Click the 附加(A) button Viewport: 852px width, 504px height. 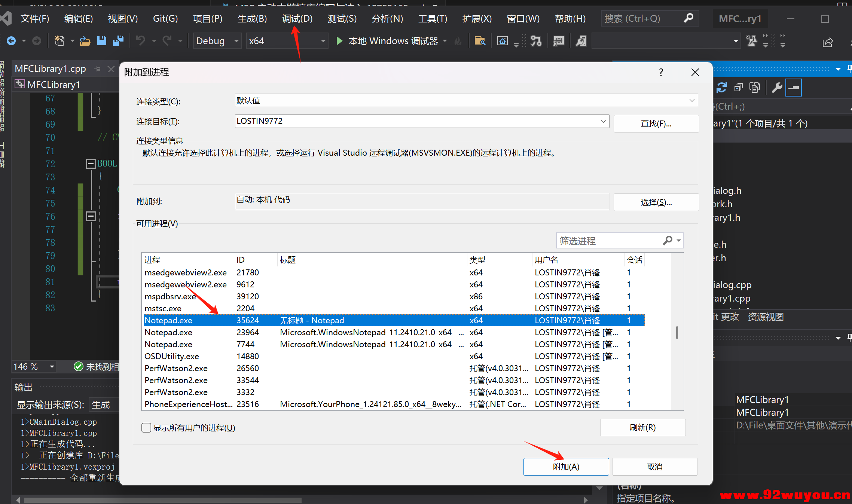tap(566, 467)
